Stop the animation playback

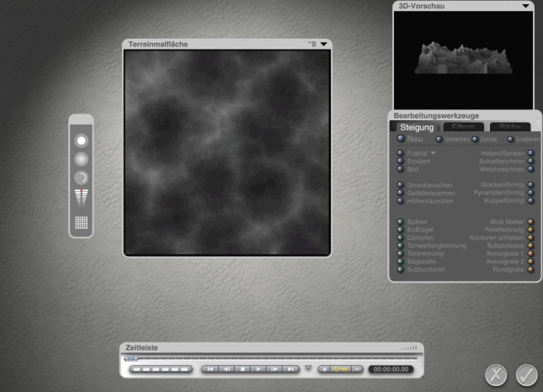click(x=242, y=369)
